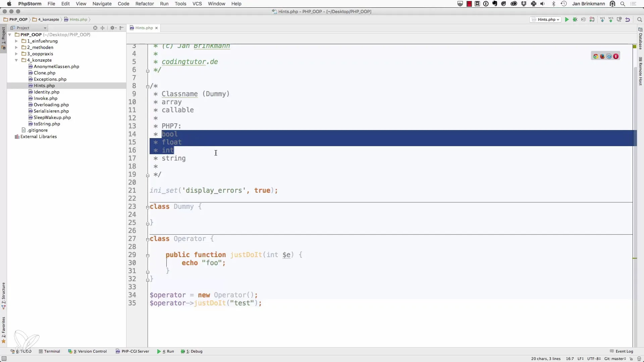Open file in Chrome browser icon

596,56
